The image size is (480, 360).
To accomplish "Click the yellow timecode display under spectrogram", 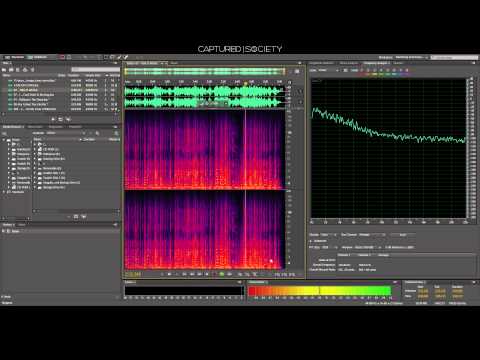I will pyautogui.click(x=133, y=274).
